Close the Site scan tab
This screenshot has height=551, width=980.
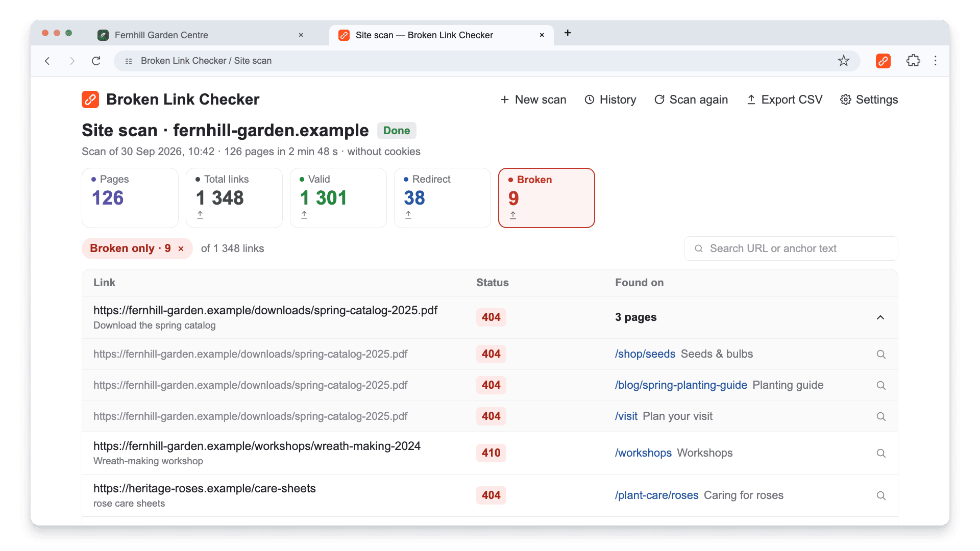[x=542, y=35]
